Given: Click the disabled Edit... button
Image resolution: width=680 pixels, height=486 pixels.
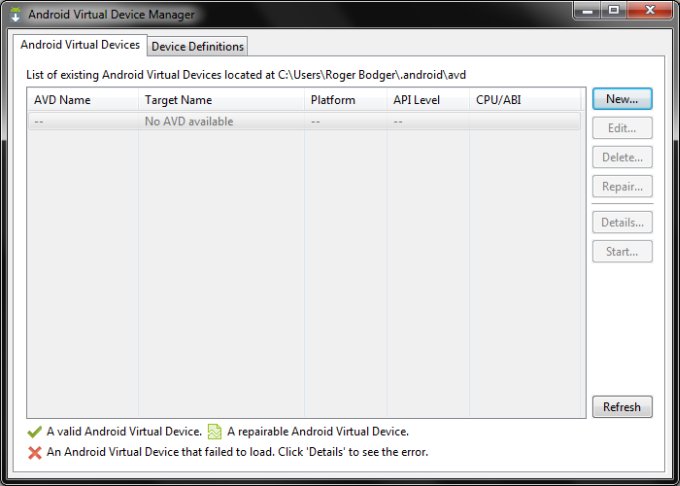Looking at the screenshot, I should click(622, 128).
